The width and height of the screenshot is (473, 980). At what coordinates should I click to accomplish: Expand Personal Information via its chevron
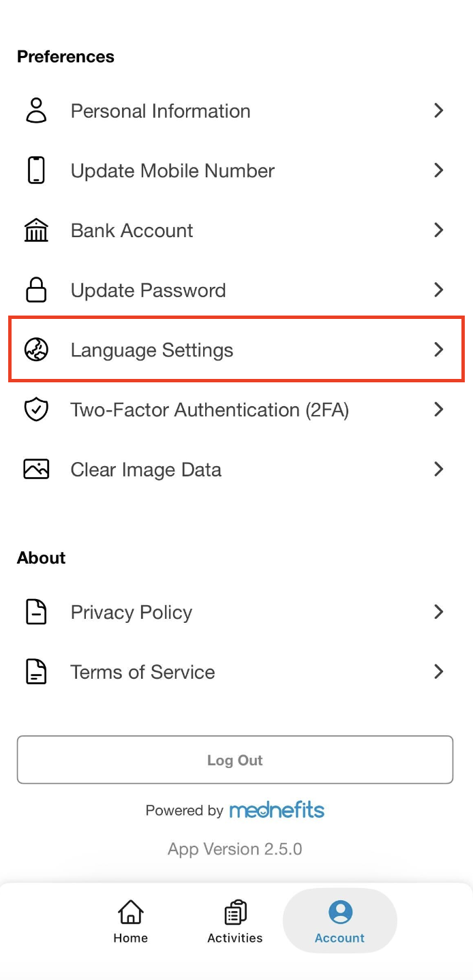(x=439, y=110)
